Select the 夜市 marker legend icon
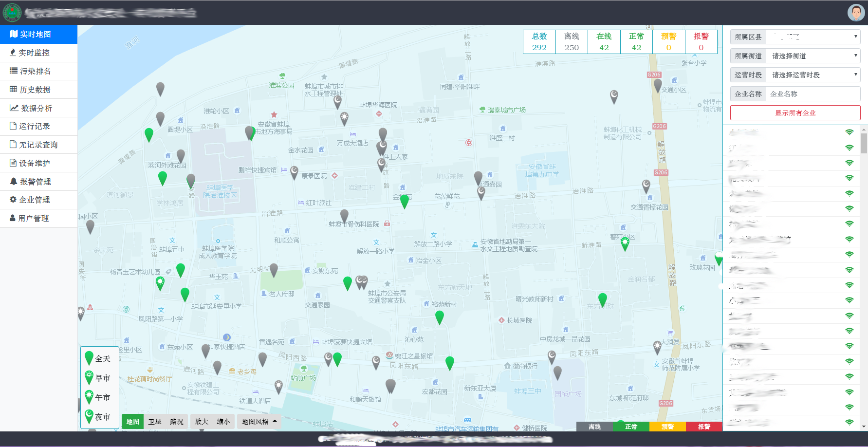Image resolution: width=868 pixels, height=447 pixels. click(89, 417)
